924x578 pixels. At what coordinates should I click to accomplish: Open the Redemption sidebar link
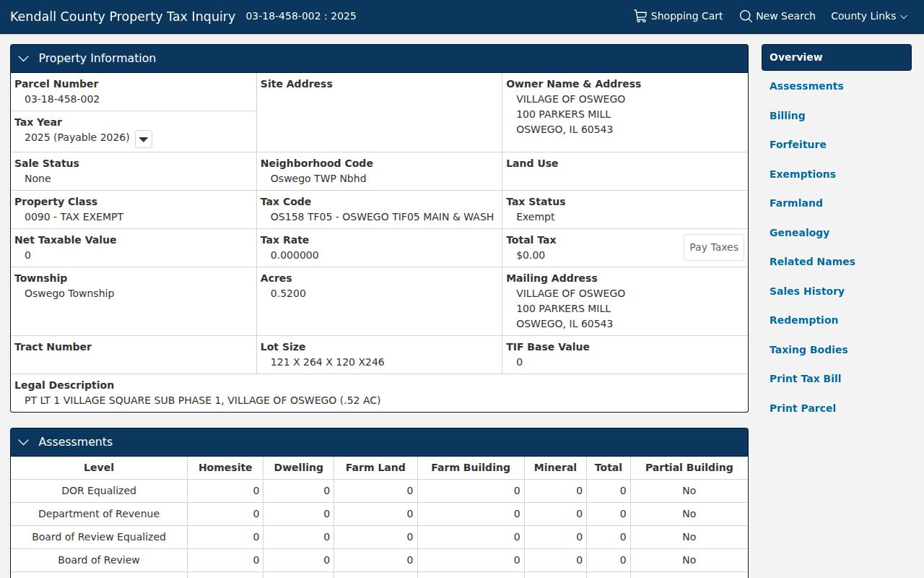[x=803, y=320]
